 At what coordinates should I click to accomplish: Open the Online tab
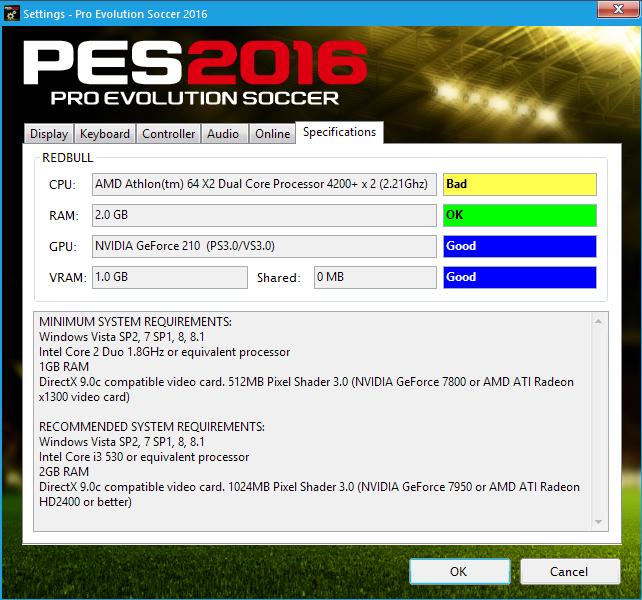coord(272,134)
